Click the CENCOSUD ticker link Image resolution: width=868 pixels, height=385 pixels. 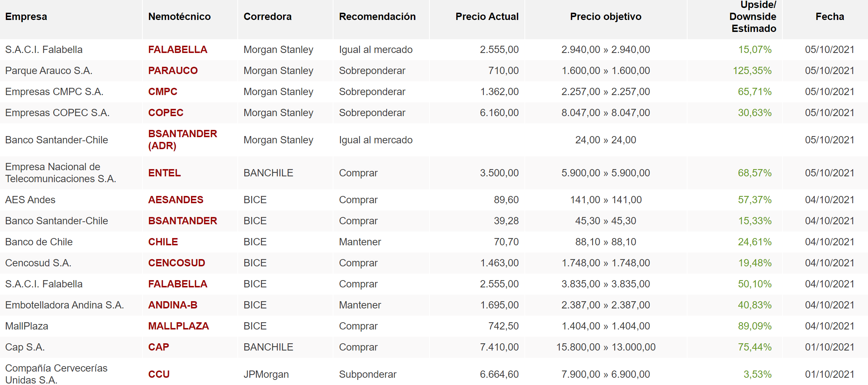click(176, 263)
